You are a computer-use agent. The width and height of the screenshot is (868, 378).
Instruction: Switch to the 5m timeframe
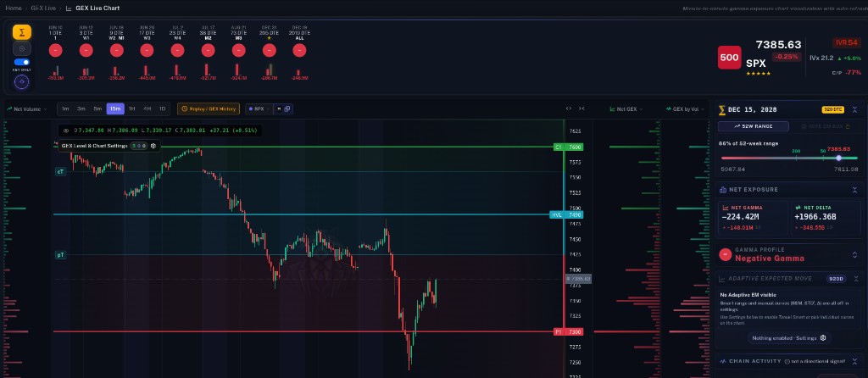97,109
